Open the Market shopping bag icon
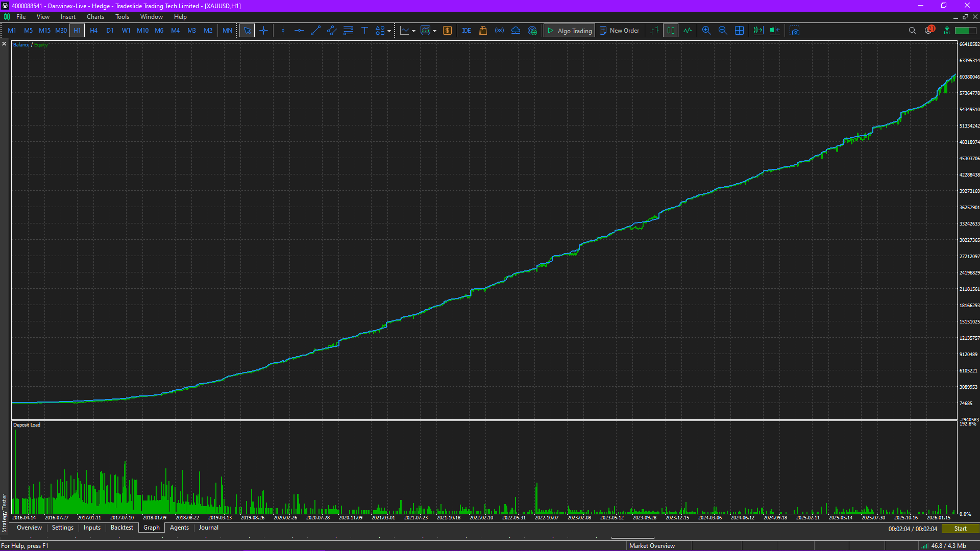980x551 pixels. click(483, 31)
